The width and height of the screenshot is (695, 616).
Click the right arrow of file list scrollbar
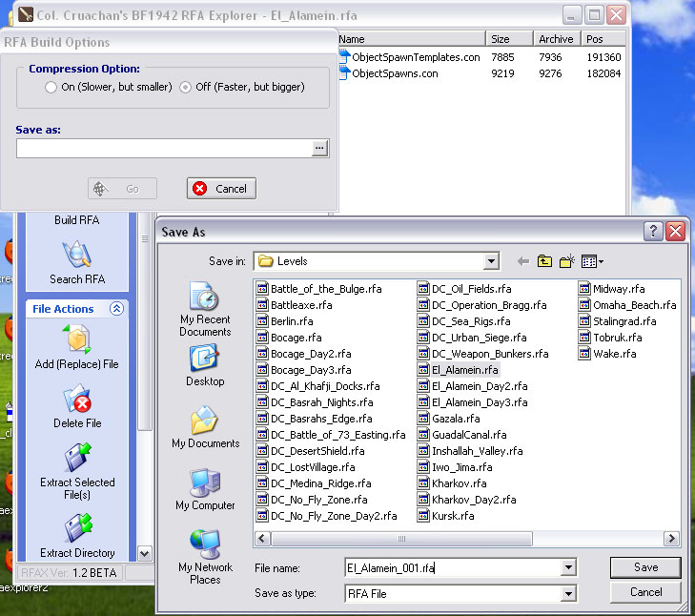[671, 539]
